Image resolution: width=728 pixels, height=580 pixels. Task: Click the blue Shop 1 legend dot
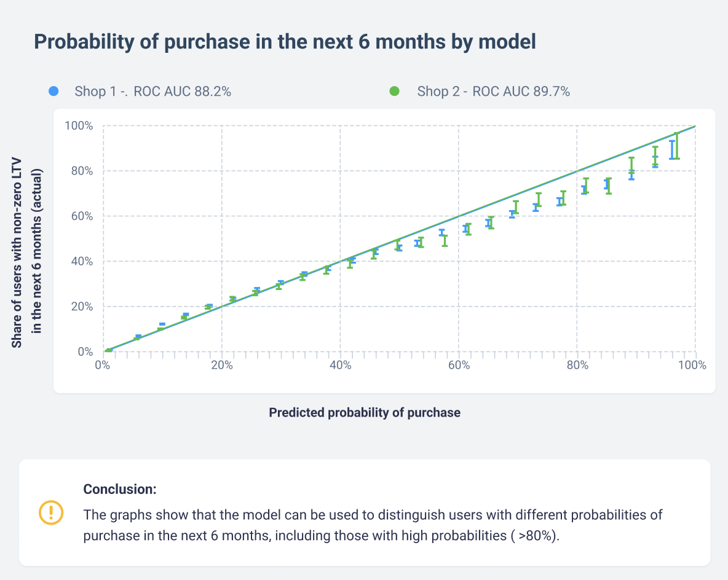(x=54, y=92)
